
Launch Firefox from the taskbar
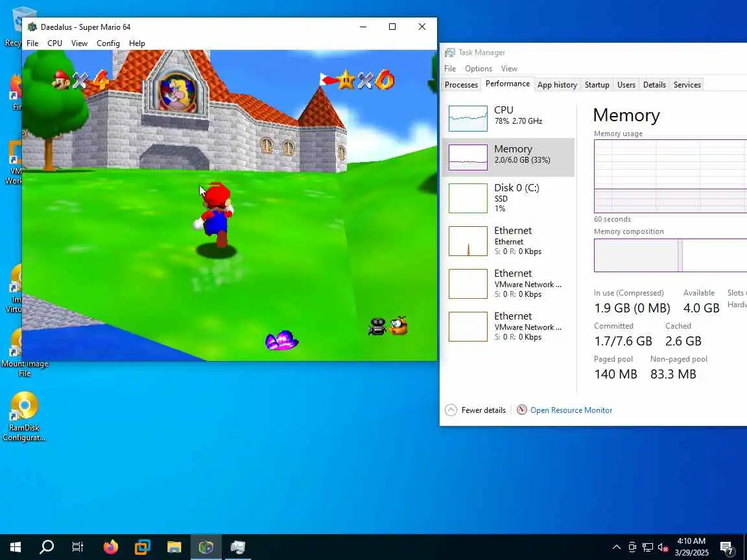[x=110, y=547]
